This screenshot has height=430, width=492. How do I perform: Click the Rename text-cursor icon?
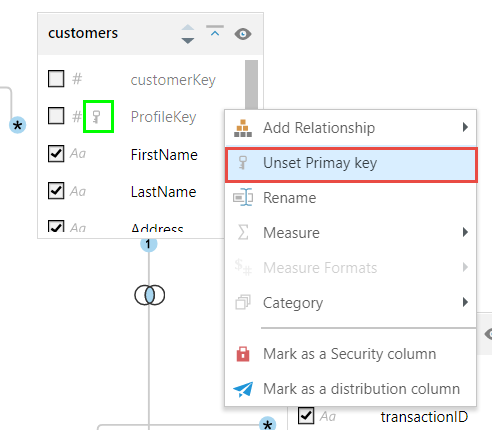pos(243,198)
